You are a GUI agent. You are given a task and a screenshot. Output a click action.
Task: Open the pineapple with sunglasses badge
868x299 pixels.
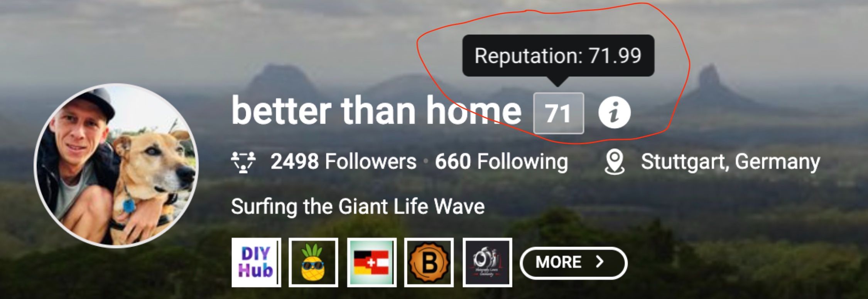[313, 262]
